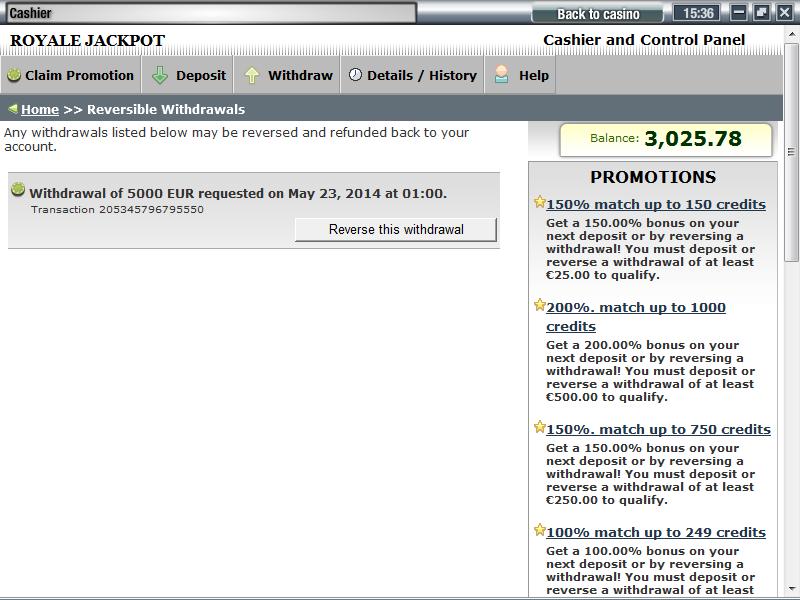800x600 pixels.
Task: Click the withdrawal of 5000 EUR heading
Action: 238,193
